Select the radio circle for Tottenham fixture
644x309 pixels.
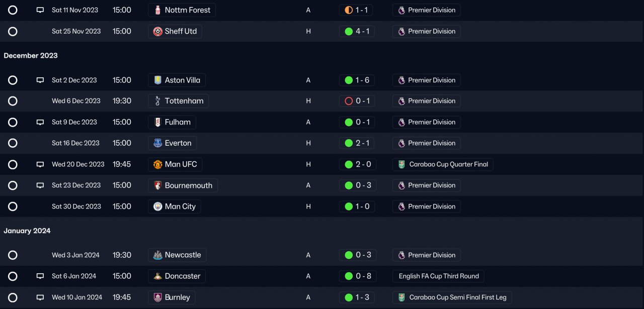coord(13,101)
